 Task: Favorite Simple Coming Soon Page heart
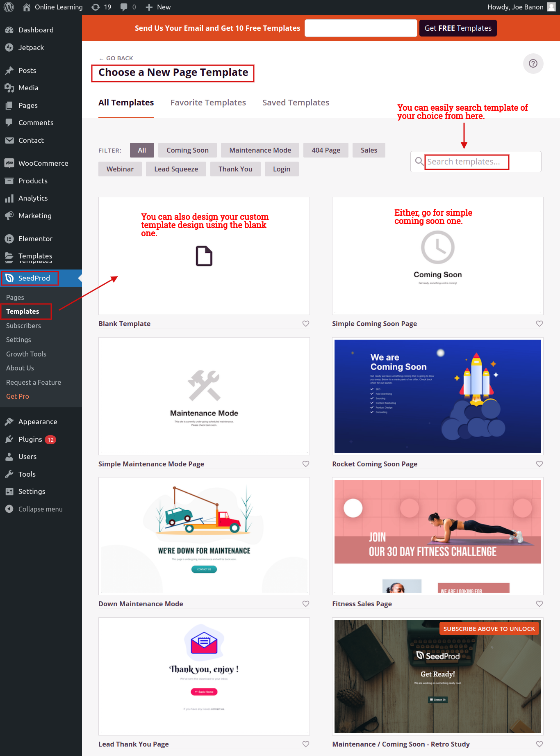click(x=540, y=324)
